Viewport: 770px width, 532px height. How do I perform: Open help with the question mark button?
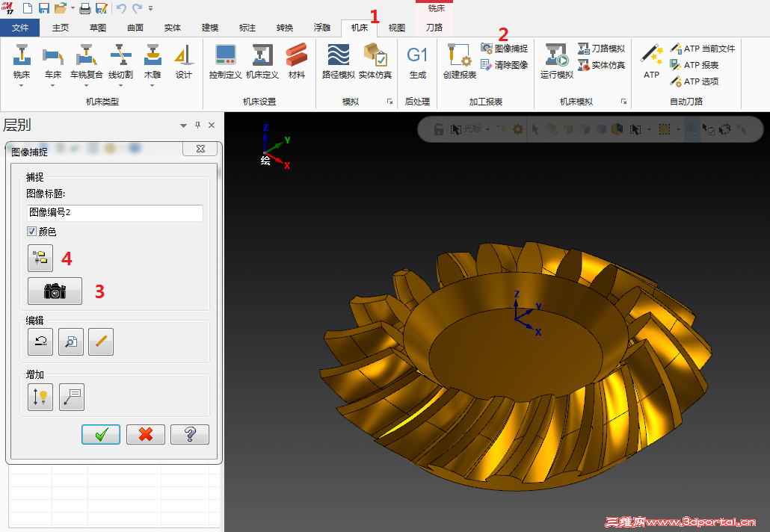point(190,434)
